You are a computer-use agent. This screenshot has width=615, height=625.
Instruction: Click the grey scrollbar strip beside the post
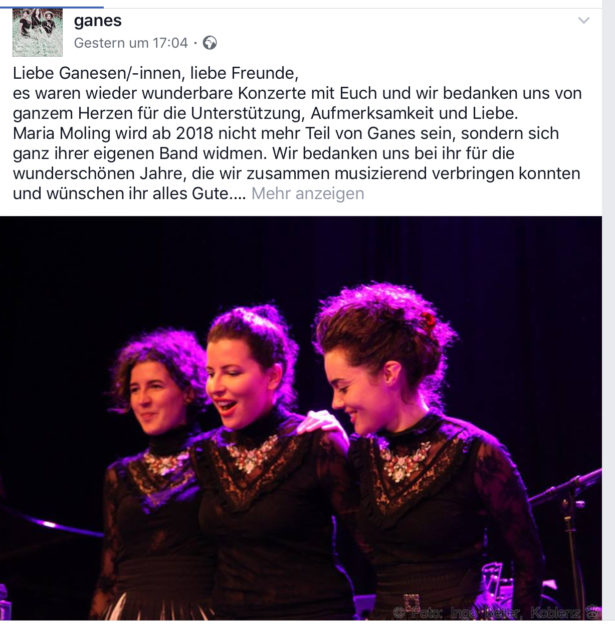point(609,312)
